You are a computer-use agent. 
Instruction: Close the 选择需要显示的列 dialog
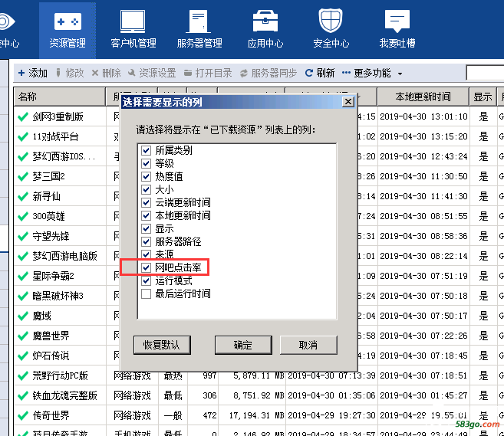click(x=348, y=101)
